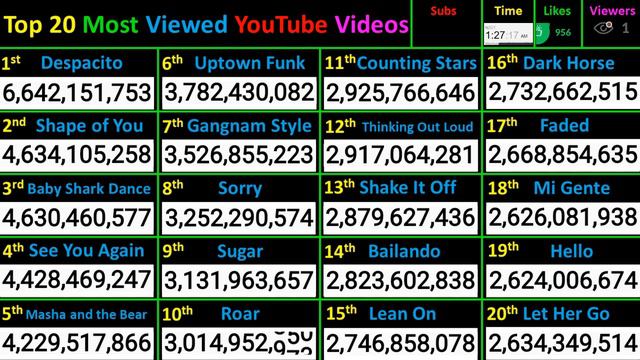
Task: Select the Counting Stars title
Action: (x=417, y=63)
